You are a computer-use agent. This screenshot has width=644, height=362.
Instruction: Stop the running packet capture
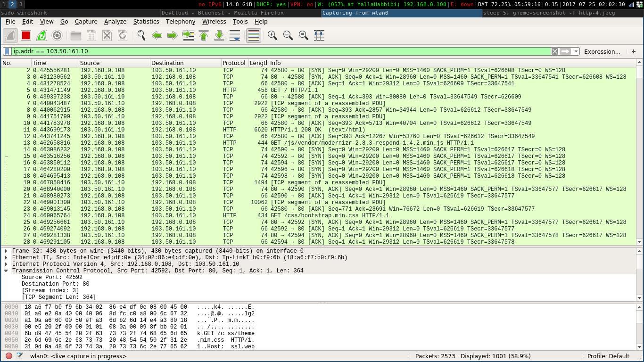coord(26,35)
